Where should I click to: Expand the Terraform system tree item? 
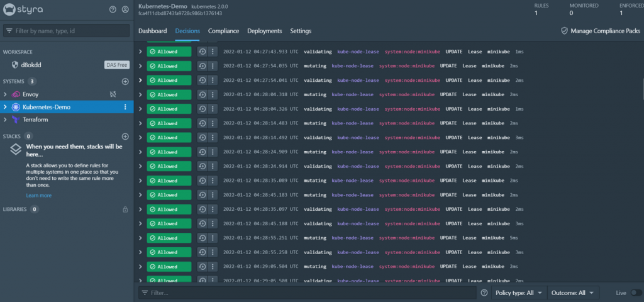point(5,120)
